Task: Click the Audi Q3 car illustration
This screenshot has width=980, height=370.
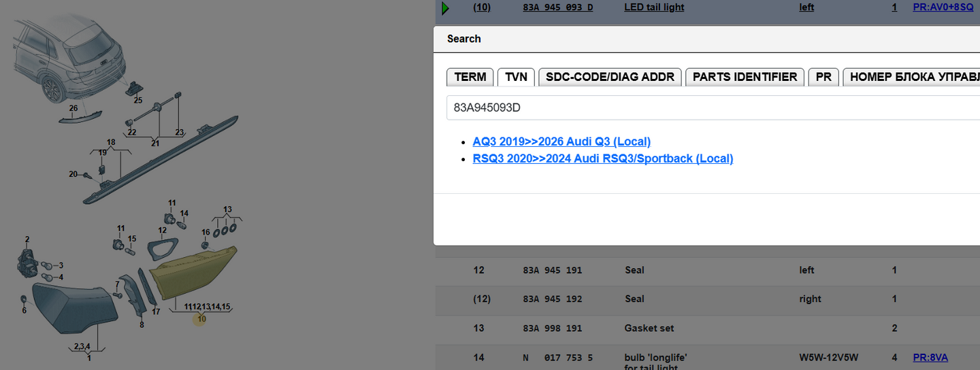Action: (70, 57)
